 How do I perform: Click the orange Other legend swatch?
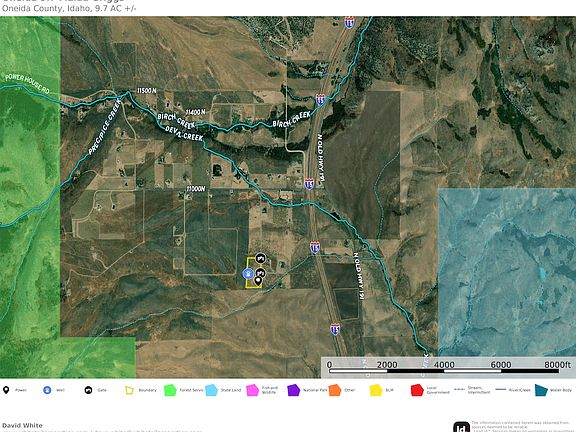pyautogui.click(x=335, y=390)
